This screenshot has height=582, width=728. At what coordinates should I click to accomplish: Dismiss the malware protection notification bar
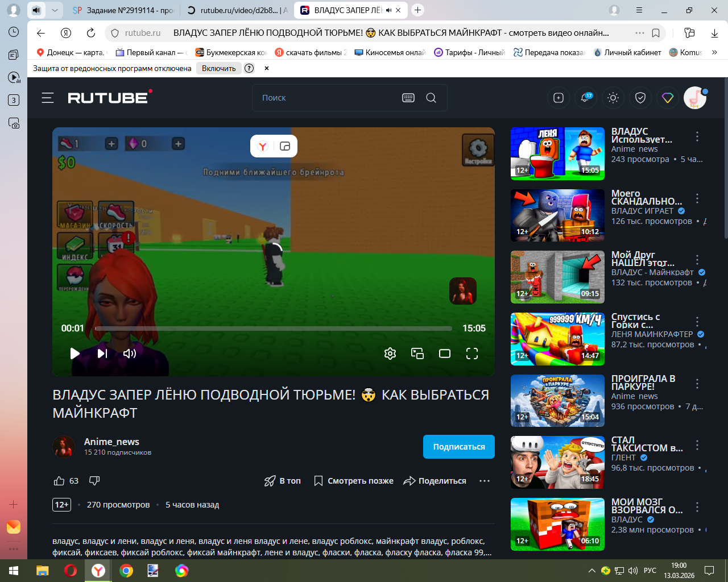pyautogui.click(x=267, y=68)
